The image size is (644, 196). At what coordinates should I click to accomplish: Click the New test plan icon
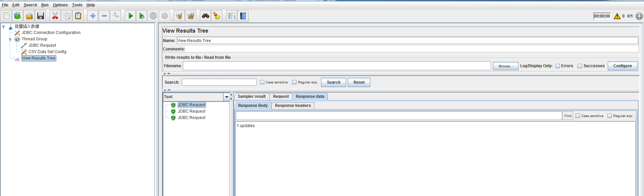(x=6, y=16)
